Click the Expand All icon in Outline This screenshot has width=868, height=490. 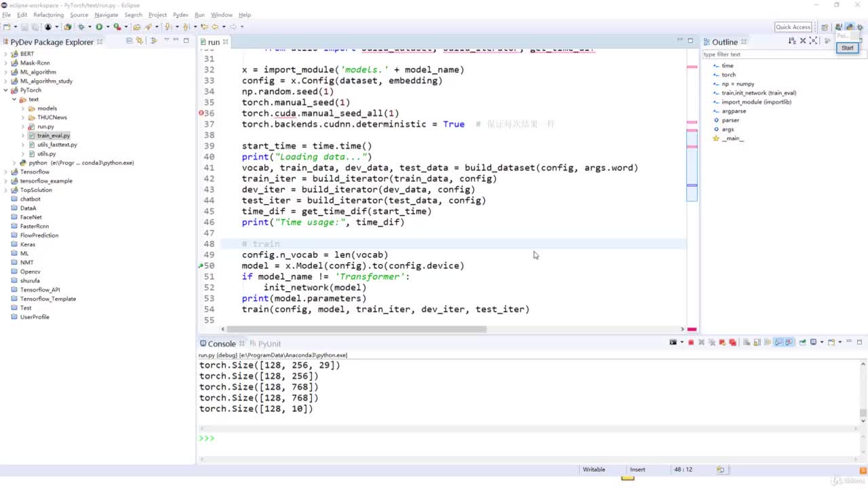(813, 41)
